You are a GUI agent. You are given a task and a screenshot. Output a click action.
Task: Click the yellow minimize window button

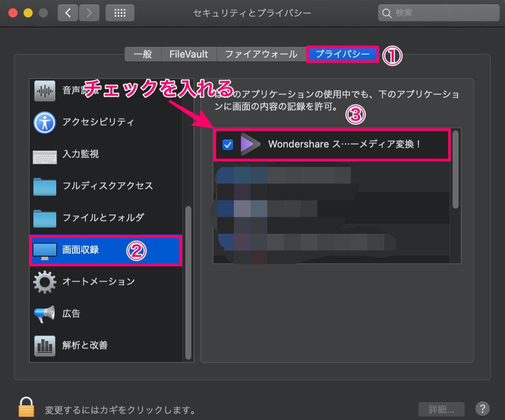tap(28, 13)
